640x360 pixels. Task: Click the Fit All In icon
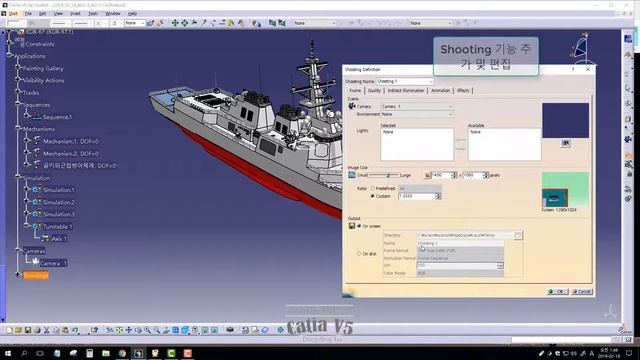[119, 330]
